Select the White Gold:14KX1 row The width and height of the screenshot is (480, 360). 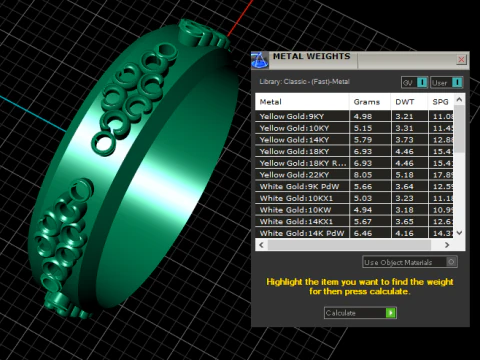pyautogui.click(x=354, y=221)
